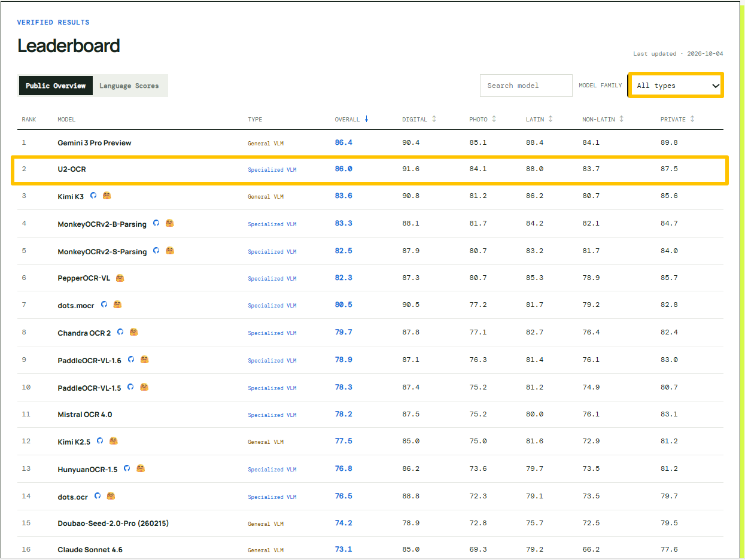Image resolution: width=745 pixels, height=560 pixels.
Task: Select the Claude Sonnet 4.6 model name
Action: 90,550
